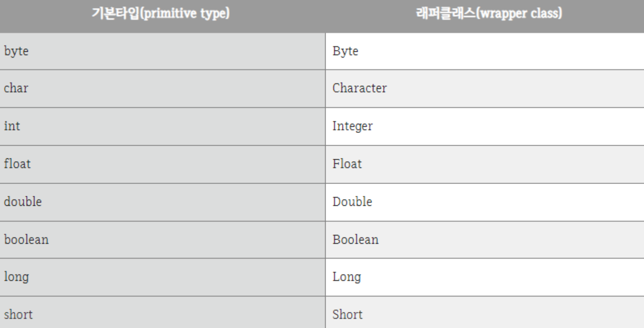Click the Short wrapper cell

coord(485,312)
